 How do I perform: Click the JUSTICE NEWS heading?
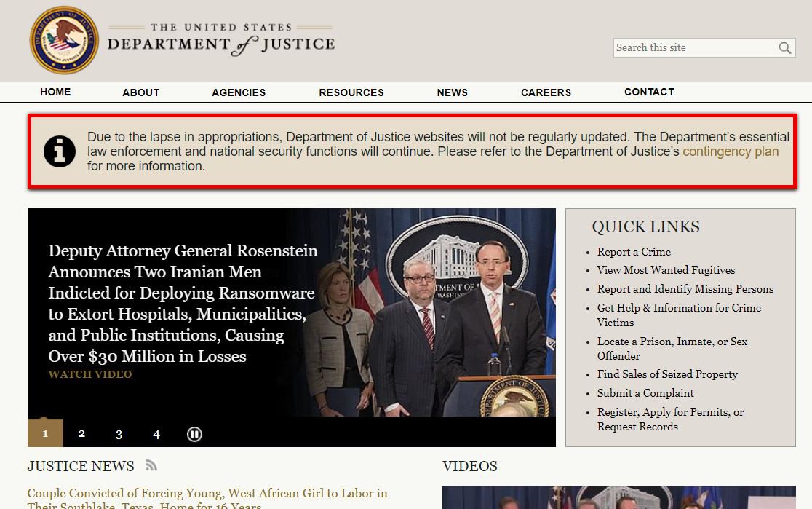(80, 466)
